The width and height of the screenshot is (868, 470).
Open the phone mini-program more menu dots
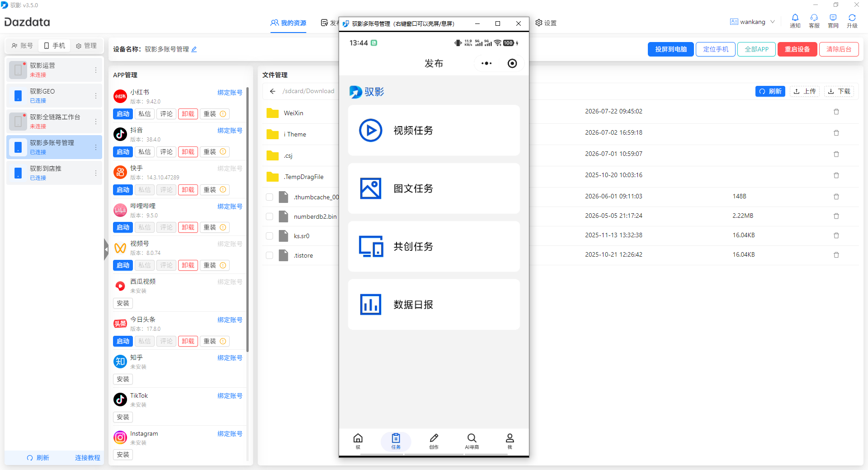tap(486, 63)
